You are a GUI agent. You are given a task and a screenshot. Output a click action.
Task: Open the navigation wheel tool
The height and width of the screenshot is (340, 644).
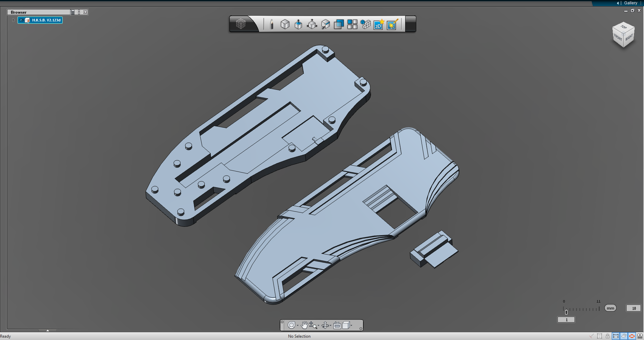[291, 325]
